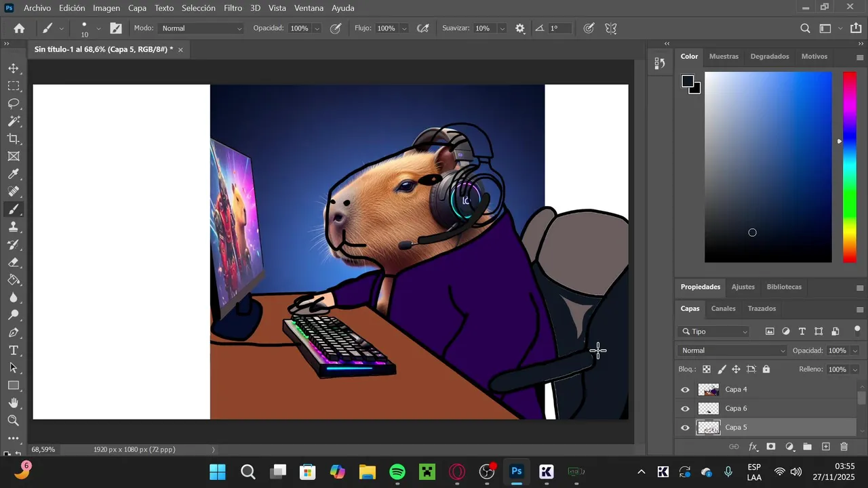Delete layer with trash icon
The width and height of the screenshot is (868, 488).
[x=844, y=447]
